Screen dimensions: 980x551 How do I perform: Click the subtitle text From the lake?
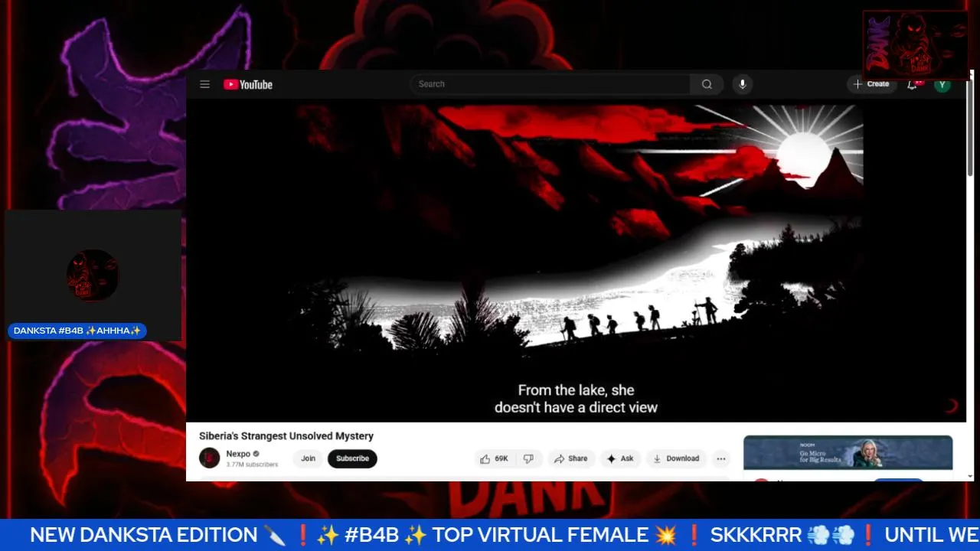(x=576, y=399)
